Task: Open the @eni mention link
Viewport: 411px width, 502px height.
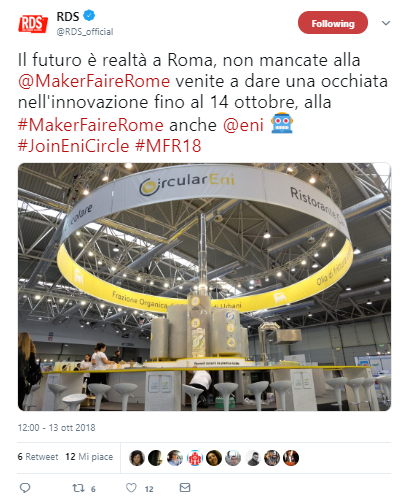Action: click(x=243, y=125)
